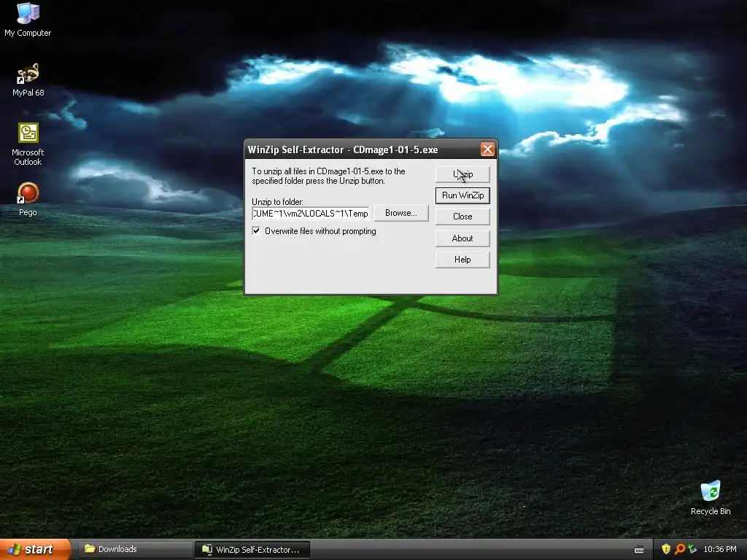Click the green Safely Remove Hardware tray icon
This screenshot has width=747, height=560.
click(x=692, y=549)
